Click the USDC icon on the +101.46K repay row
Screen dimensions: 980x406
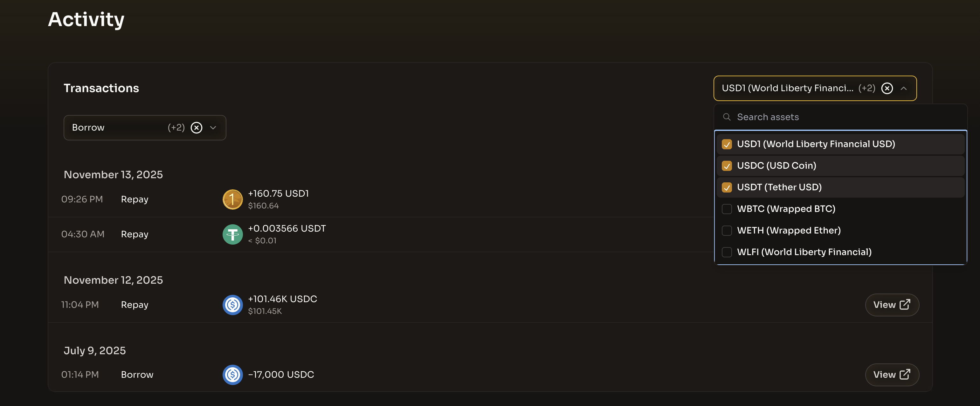coord(232,304)
